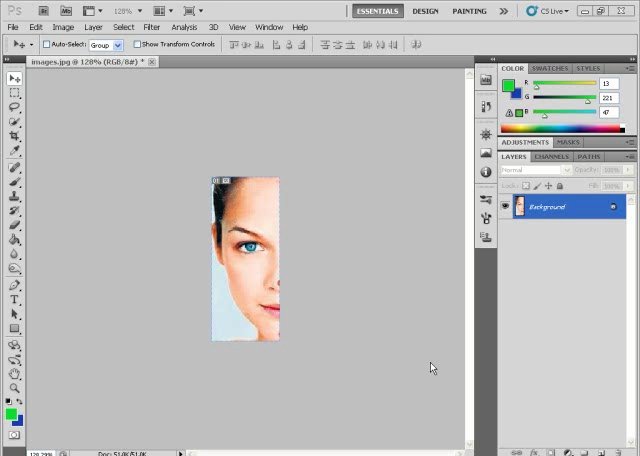Select the Crop tool
Screen dimensions: 640x456
14,136
